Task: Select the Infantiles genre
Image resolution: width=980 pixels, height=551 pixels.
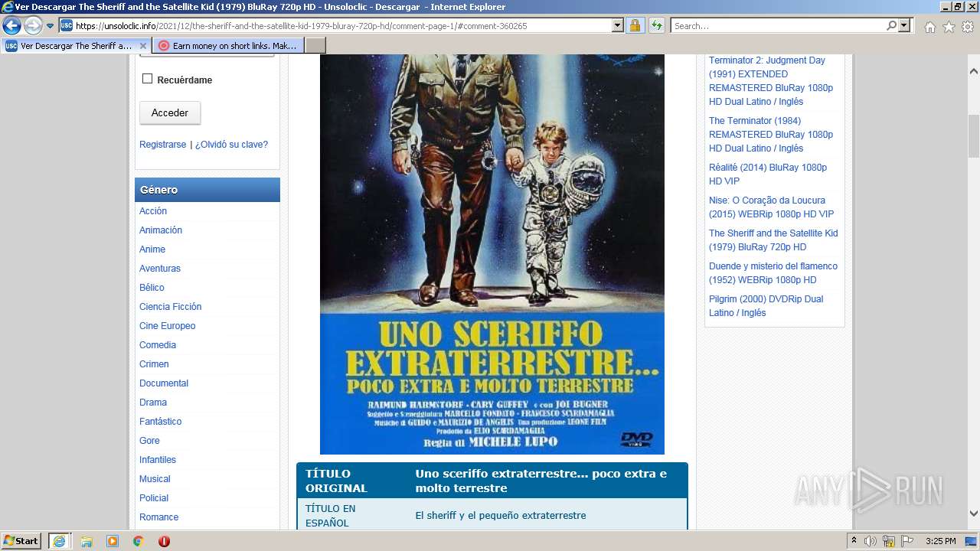Action: pyautogui.click(x=158, y=460)
